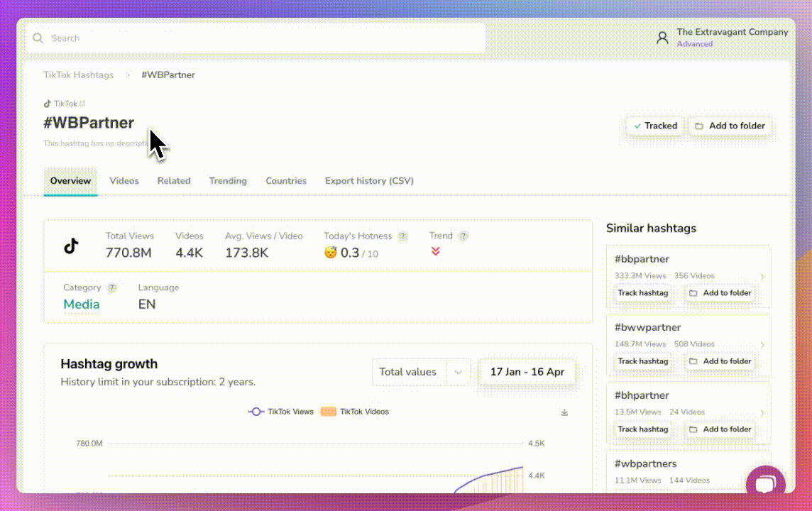Open the Related tab
812x511 pixels.
coord(174,181)
